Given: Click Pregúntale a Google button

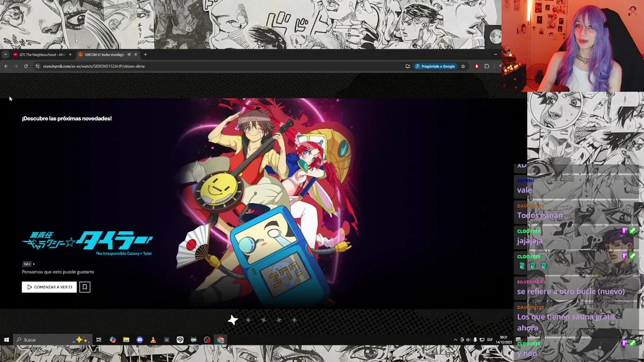Looking at the screenshot, I should click(x=435, y=66).
